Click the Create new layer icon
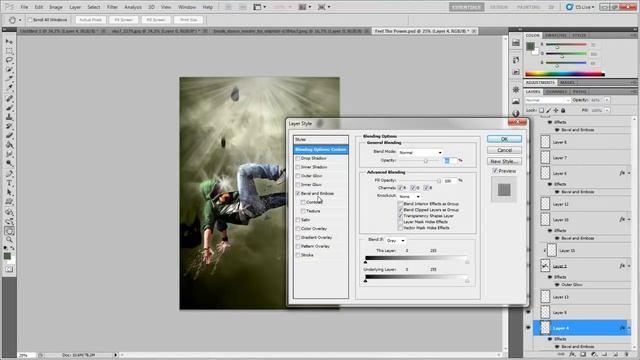 tap(616, 355)
